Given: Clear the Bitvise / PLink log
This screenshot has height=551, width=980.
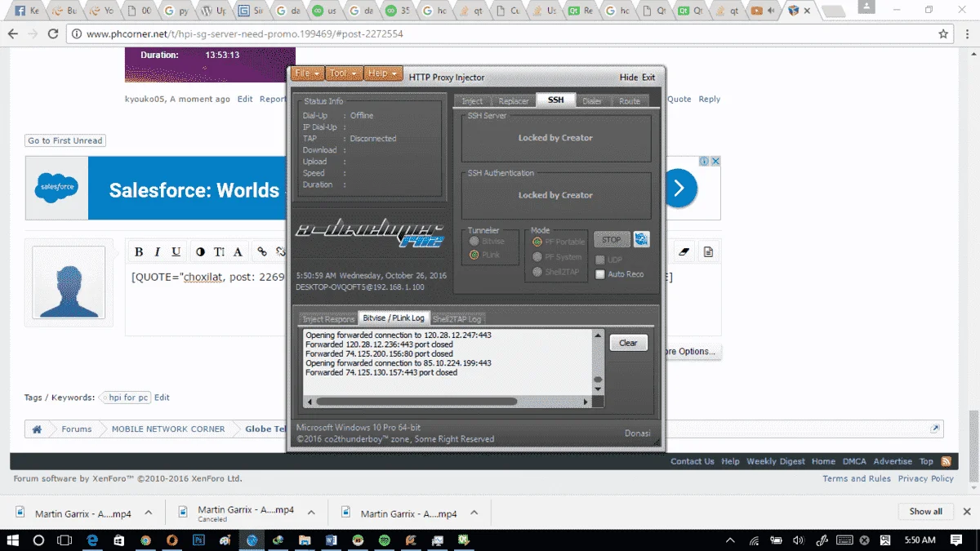Looking at the screenshot, I should click(x=628, y=343).
